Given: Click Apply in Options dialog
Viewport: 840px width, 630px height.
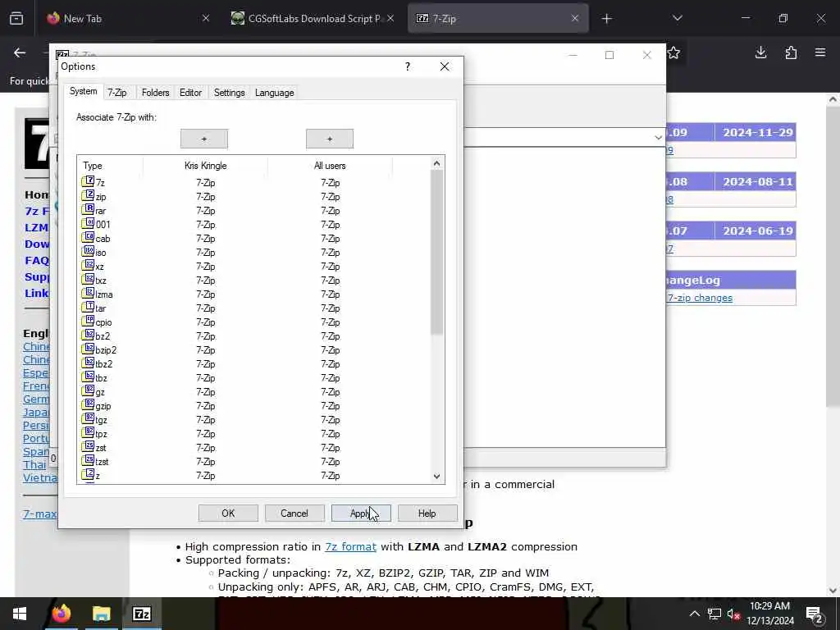Looking at the screenshot, I should click(x=361, y=514).
